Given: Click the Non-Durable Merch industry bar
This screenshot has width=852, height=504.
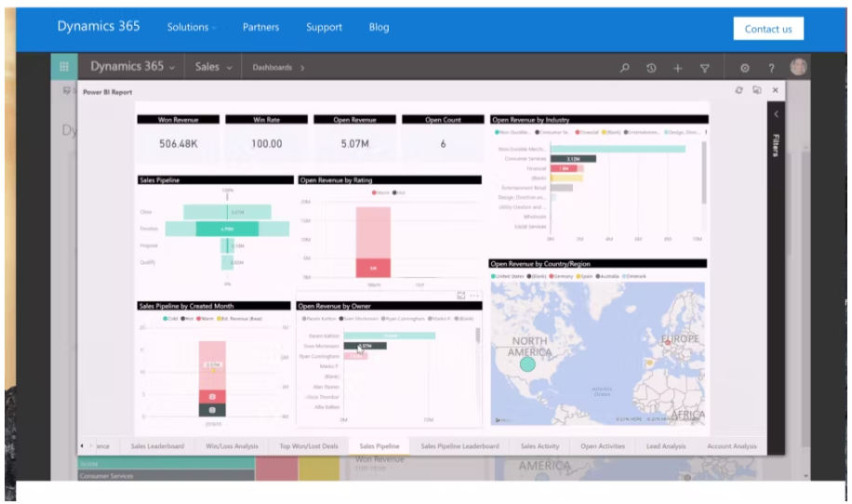Looking at the screenshot, I should (618, 149).
